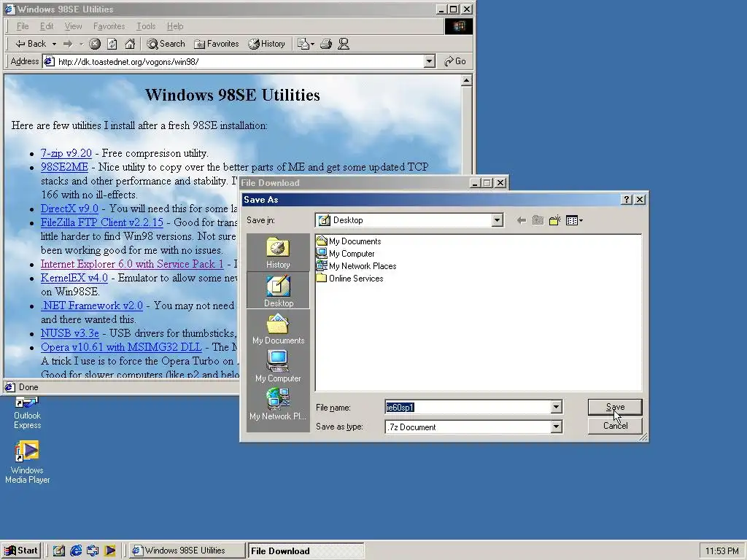Select Desktop in the Save As places bar

coord(278,290)
